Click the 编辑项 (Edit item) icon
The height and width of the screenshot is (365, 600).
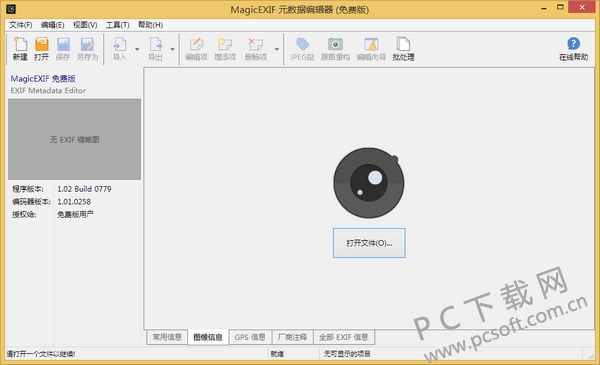point(196,44)
